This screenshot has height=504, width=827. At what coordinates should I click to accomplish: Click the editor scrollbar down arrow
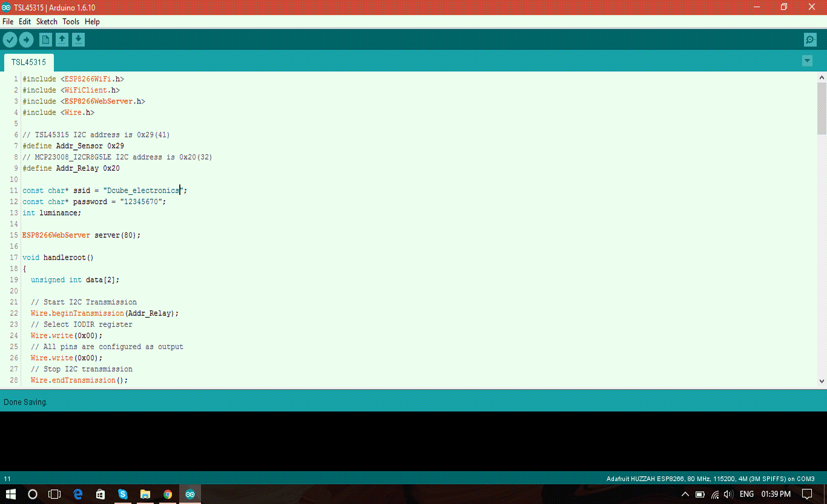pos(822,381)
